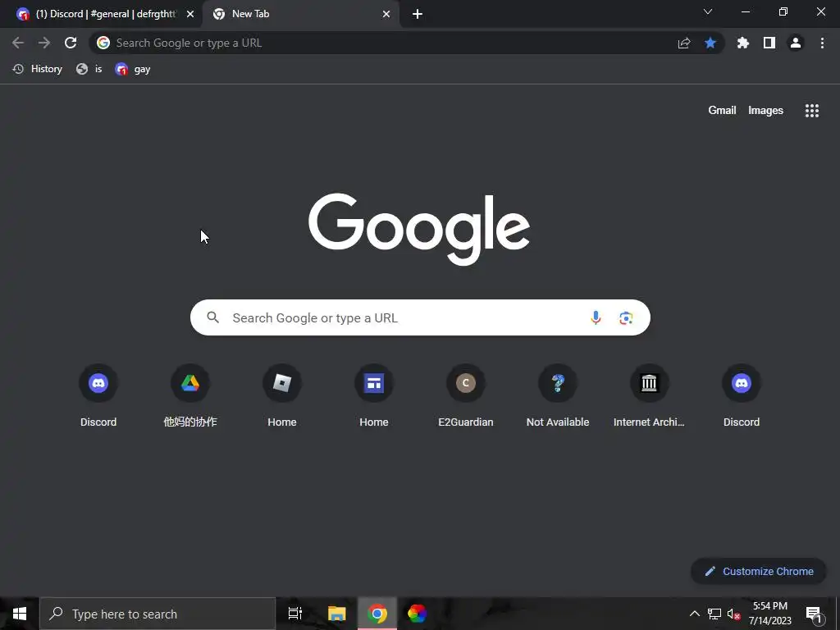
Task: Open the Images link
Action: 765,111
